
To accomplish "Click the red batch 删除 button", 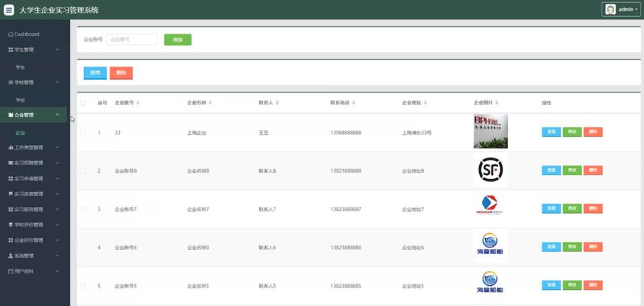I will (121, 73).
